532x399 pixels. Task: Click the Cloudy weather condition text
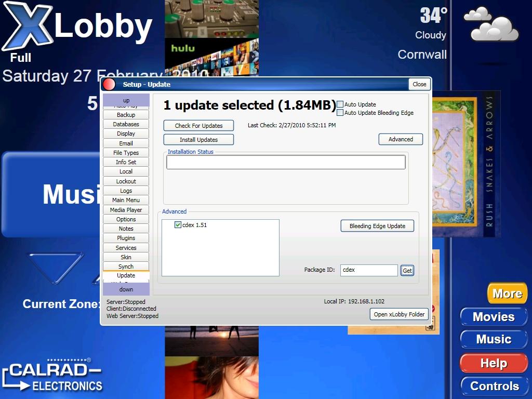[431, 35]
